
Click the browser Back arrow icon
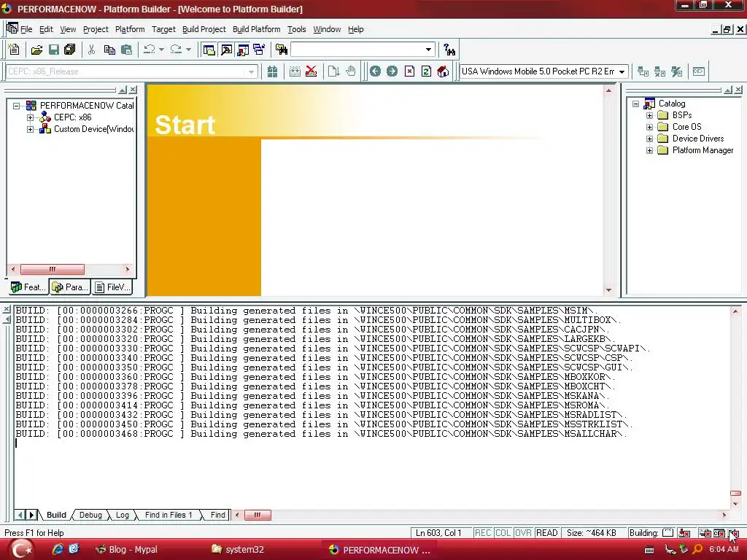(376, 71)
